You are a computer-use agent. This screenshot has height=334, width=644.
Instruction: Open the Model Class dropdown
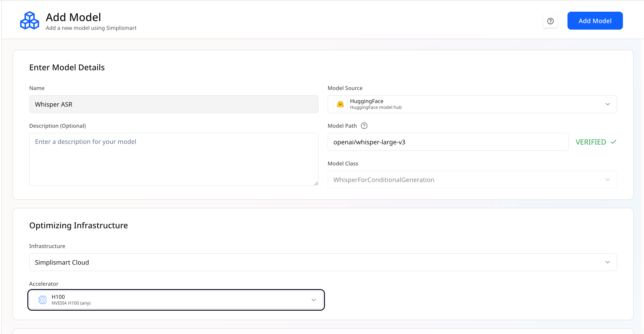coord(472,180)
